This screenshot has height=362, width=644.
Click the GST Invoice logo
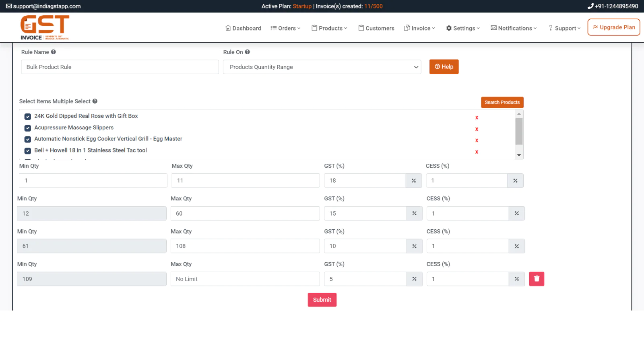click(x=45, y=27)
